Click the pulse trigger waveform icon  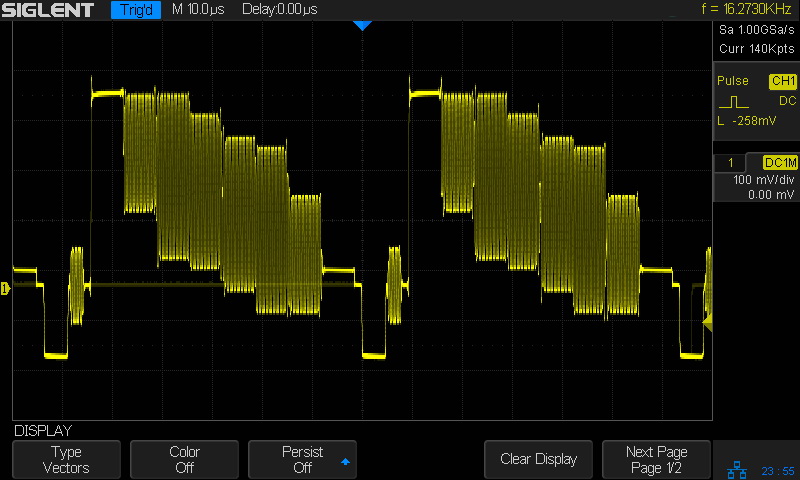point(733,101)
